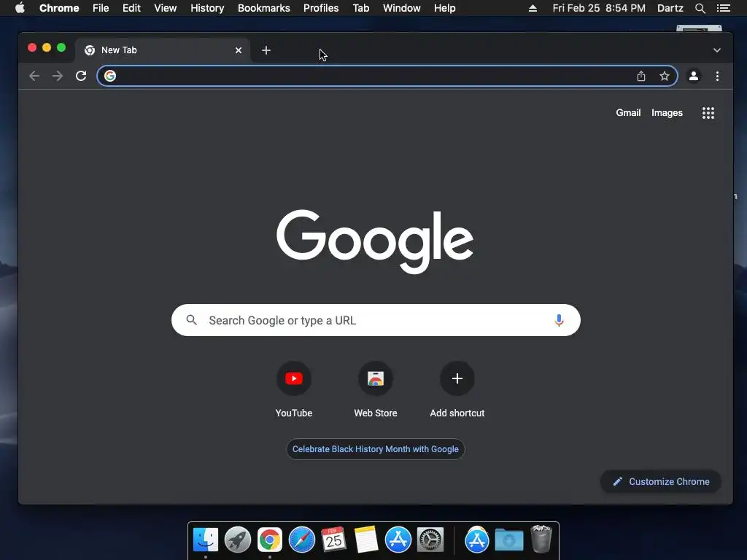Open the Apple menu
Viewport: 747px width, 560px height.
click(20, 8)
